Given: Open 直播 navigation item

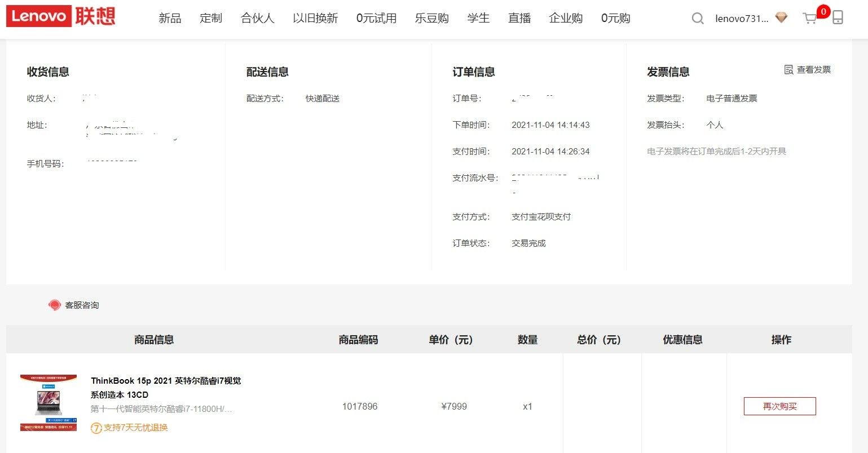Looking at the screenshot, I should pyautogui.click(x=519, y=18).
